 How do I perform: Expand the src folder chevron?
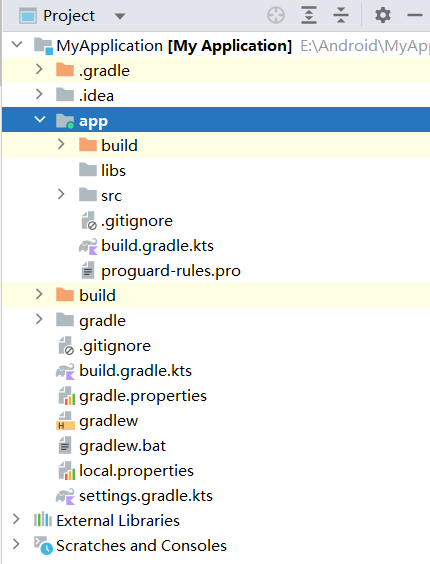[x=61, y=194]
